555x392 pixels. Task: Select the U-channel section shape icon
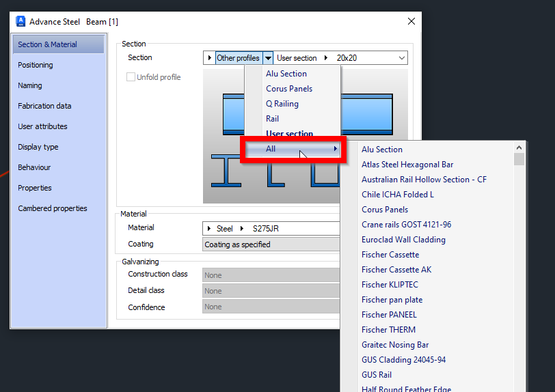point(325,175)
